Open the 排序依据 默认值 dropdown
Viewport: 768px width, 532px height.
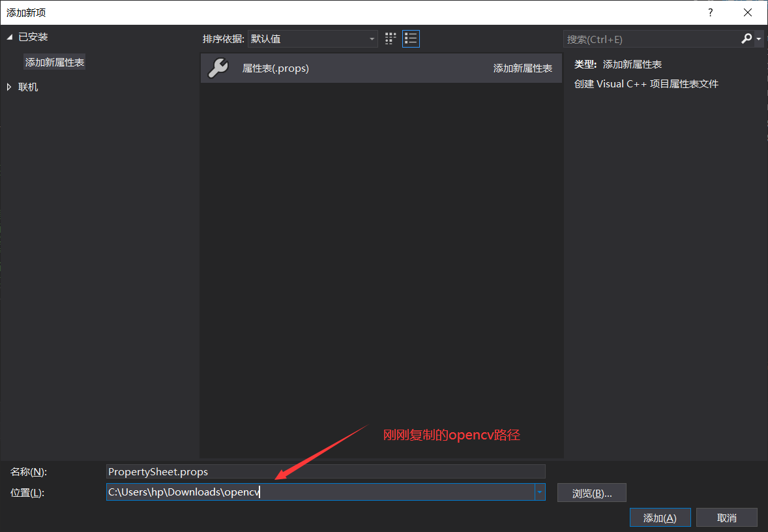[312, 38]
